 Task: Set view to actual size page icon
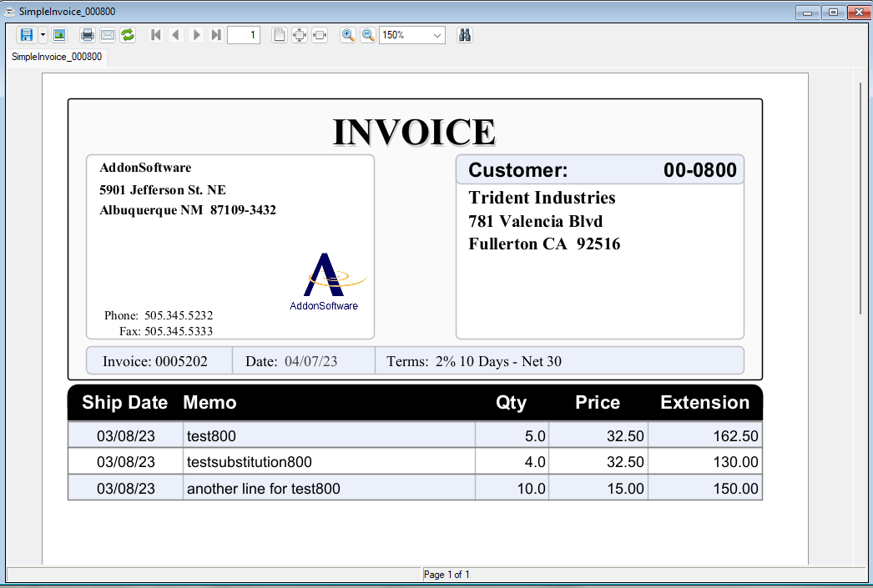pos(280,35)
